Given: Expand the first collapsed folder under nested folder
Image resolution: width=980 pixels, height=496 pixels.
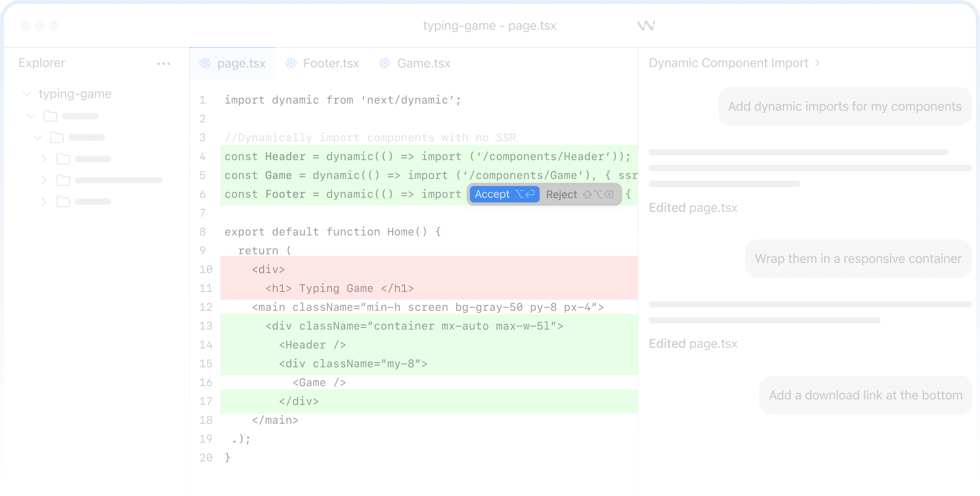Looking at the screenshot, I should 44,159.
